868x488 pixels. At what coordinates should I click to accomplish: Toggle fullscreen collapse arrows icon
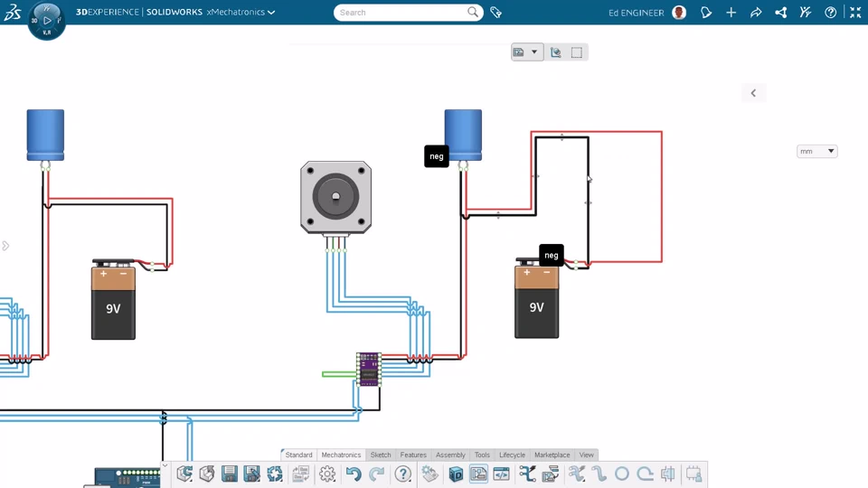855,12
